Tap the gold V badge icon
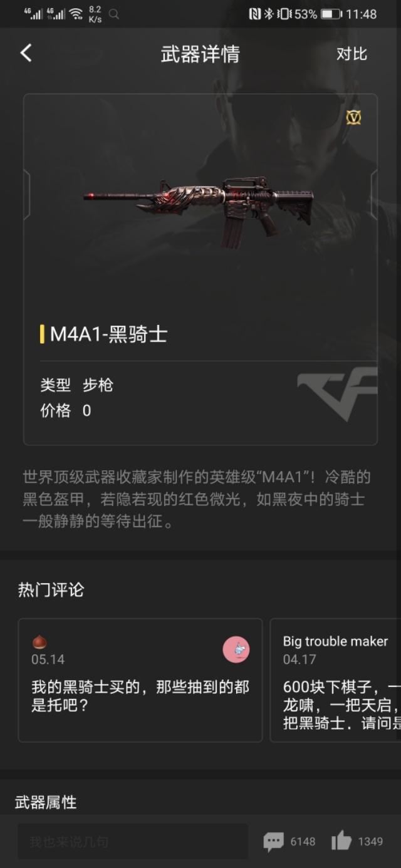This screenshot has height=868, width=401. pos(353,116)
